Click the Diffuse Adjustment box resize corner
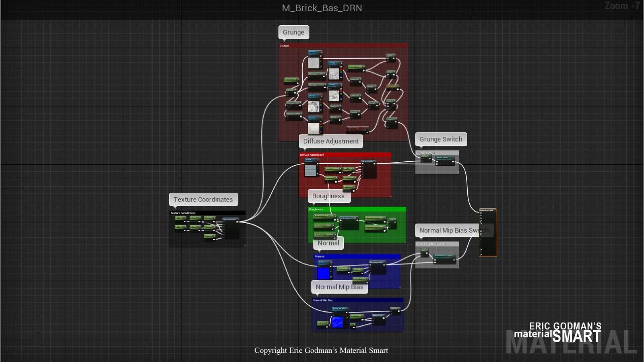 pos(390,196)
